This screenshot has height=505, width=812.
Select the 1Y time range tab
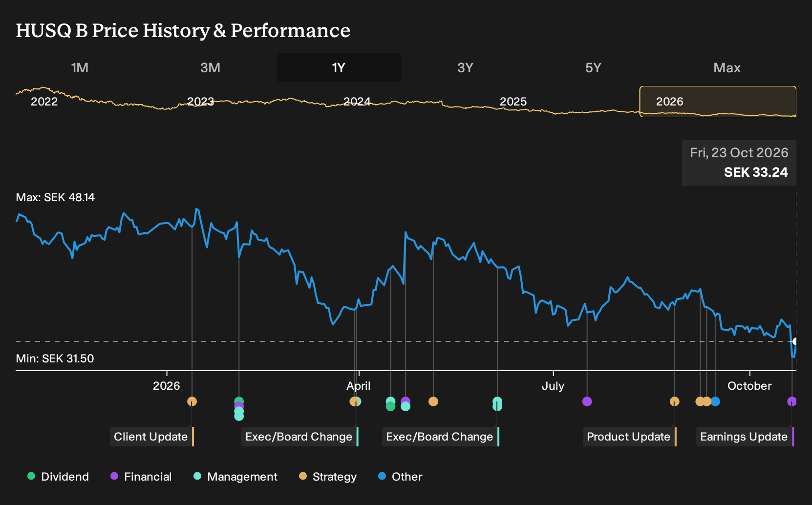339,67
